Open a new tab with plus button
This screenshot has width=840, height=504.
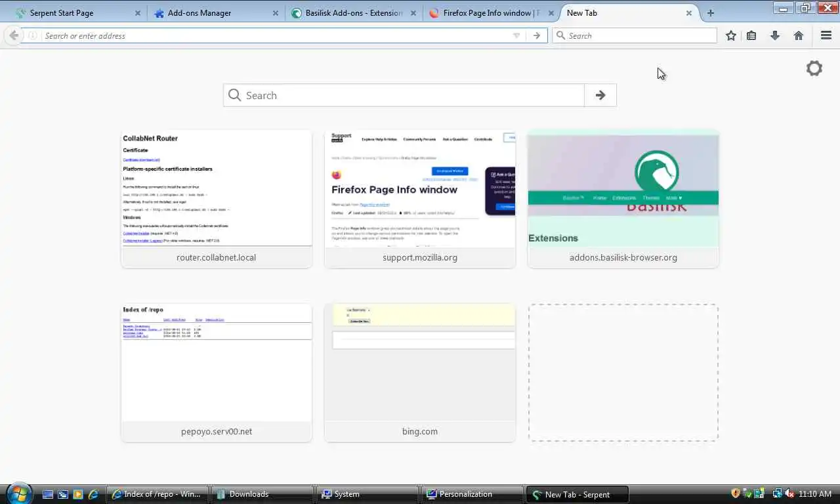(x=711, y=13)
